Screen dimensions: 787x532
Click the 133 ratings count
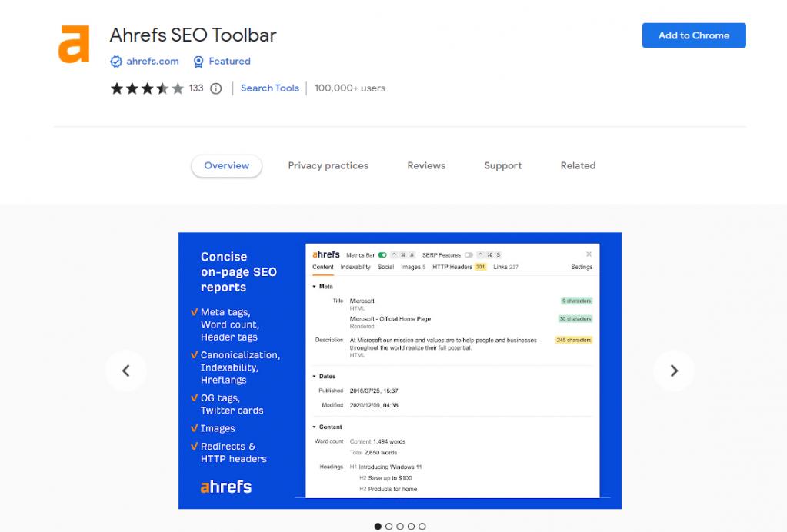coord(196,88)
